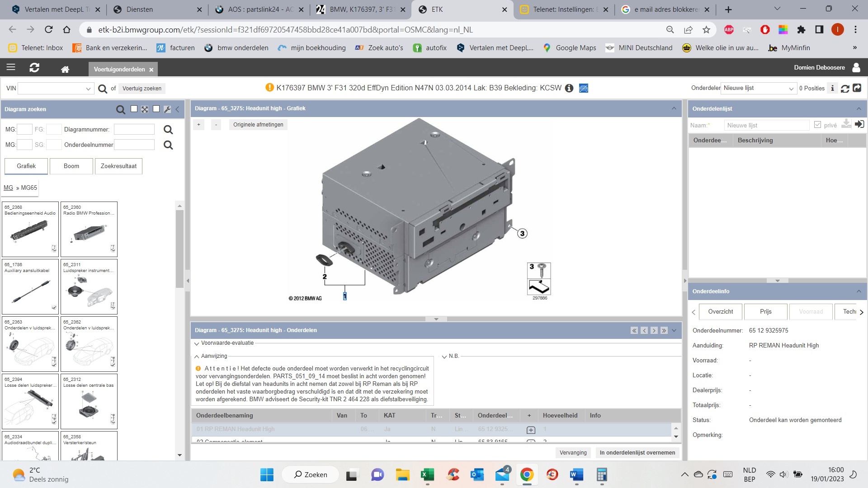Collapse the Onderdeelinfo panel

(859, 291)
